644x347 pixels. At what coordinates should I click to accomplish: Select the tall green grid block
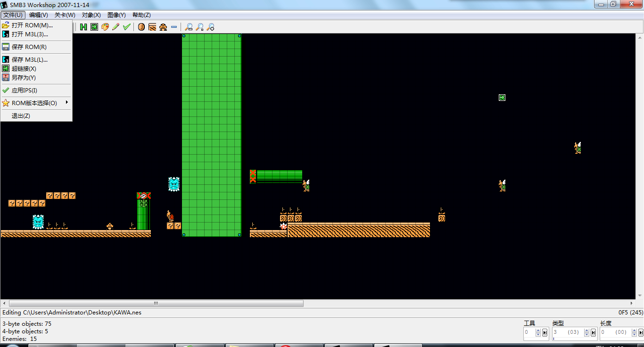(x=212, y=135)
